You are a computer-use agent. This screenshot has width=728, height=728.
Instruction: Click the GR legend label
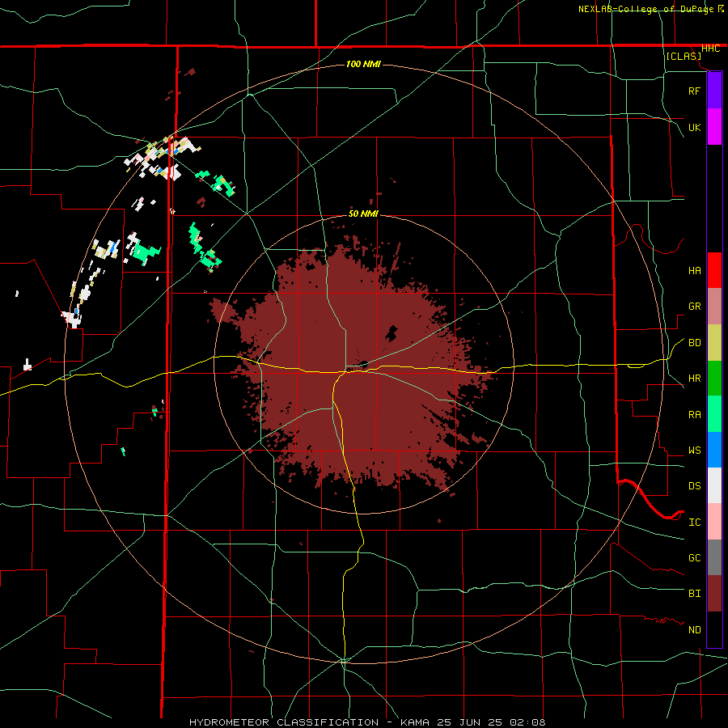694,307
